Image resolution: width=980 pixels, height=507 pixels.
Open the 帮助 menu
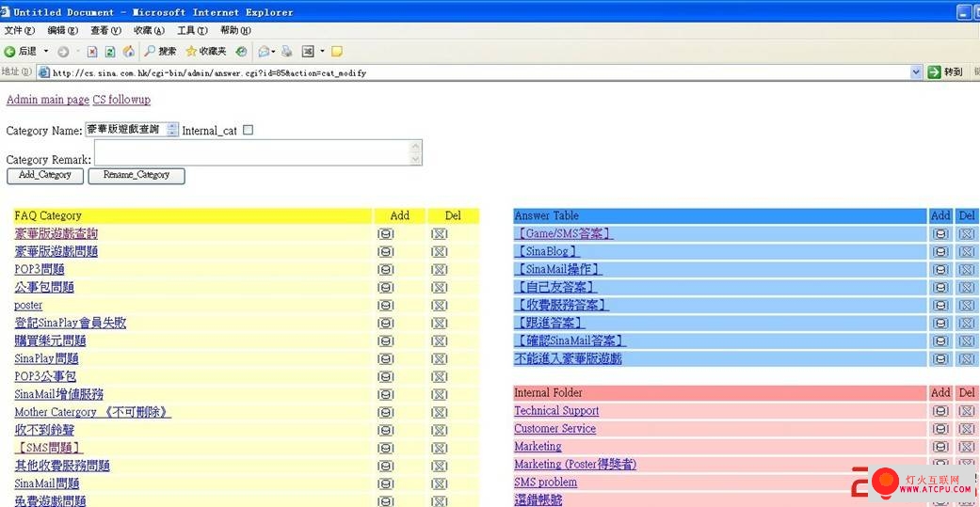[x=235, y=31]
